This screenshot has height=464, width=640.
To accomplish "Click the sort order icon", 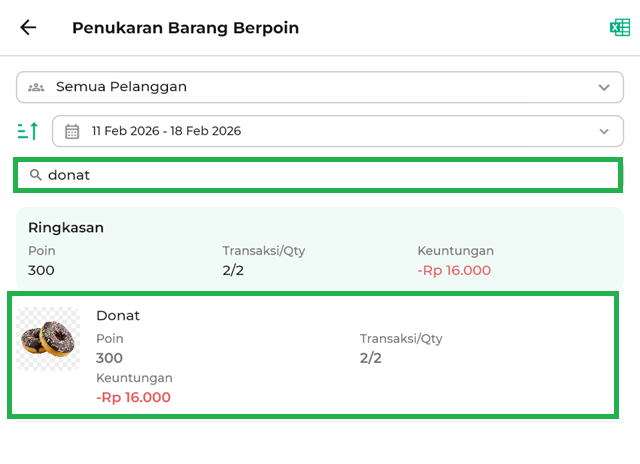I will click(x=28, y=131).
